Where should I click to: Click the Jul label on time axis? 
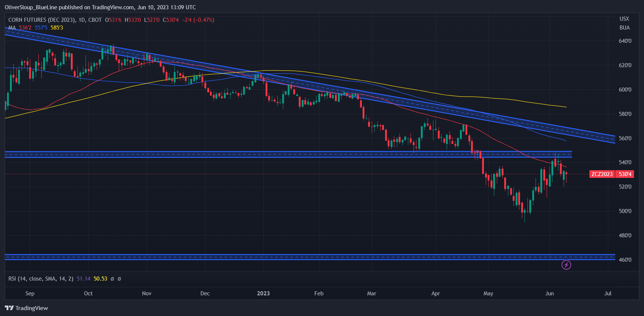(608, 293)
